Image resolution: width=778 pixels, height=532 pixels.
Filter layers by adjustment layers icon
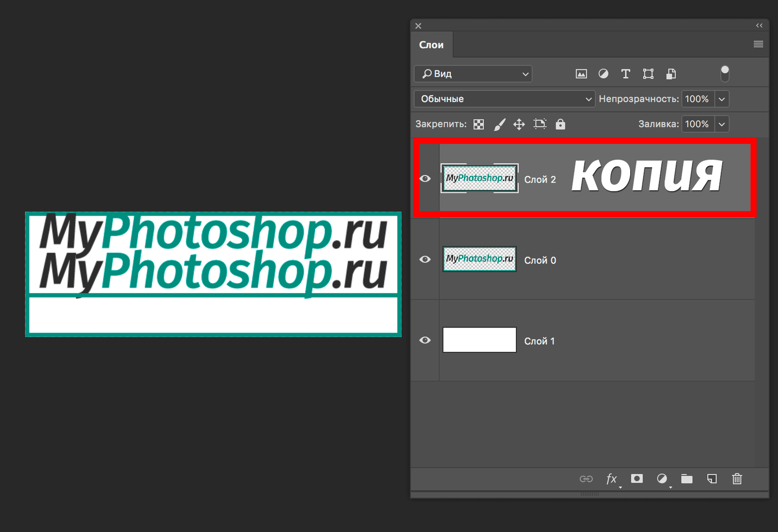click(603, 73)
